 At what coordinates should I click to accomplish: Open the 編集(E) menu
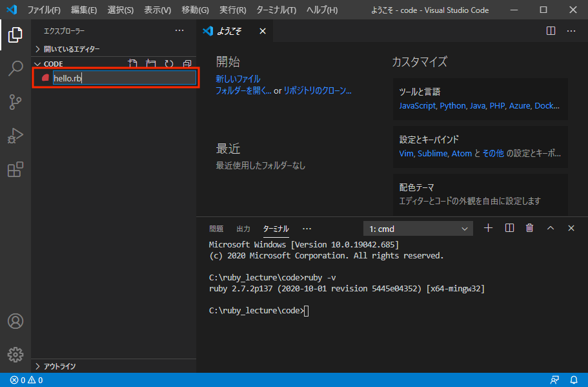coord(84,10)
